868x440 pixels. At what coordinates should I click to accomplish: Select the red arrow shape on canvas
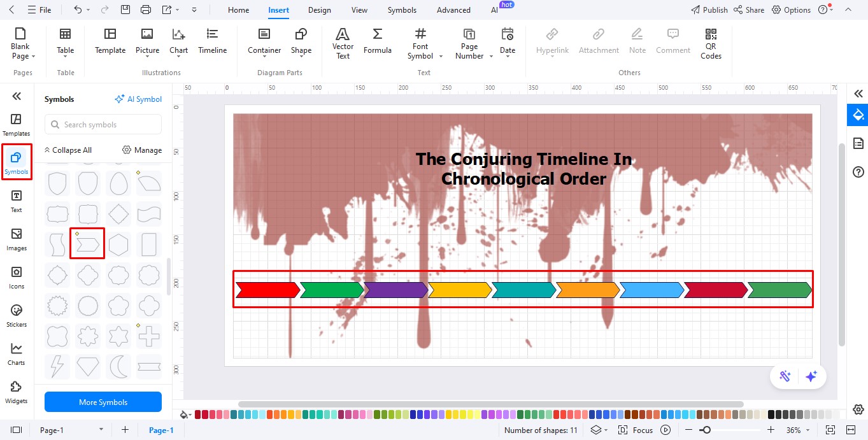click(x=267, y=290)
